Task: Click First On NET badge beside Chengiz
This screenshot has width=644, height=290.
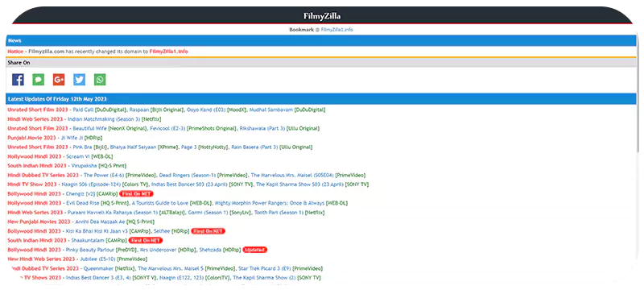Action: [136, 194]
